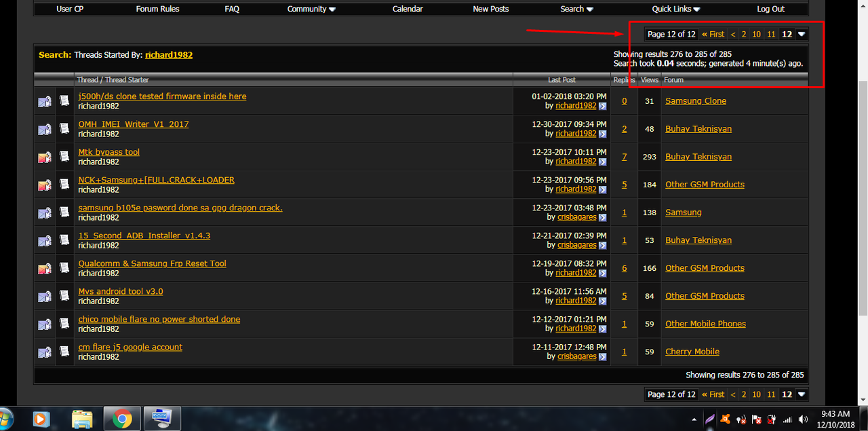Viewport: 868px width, 431px height.
Task: Open thread 'Mtk bypass tool'
Action: [x=108, y=152]
